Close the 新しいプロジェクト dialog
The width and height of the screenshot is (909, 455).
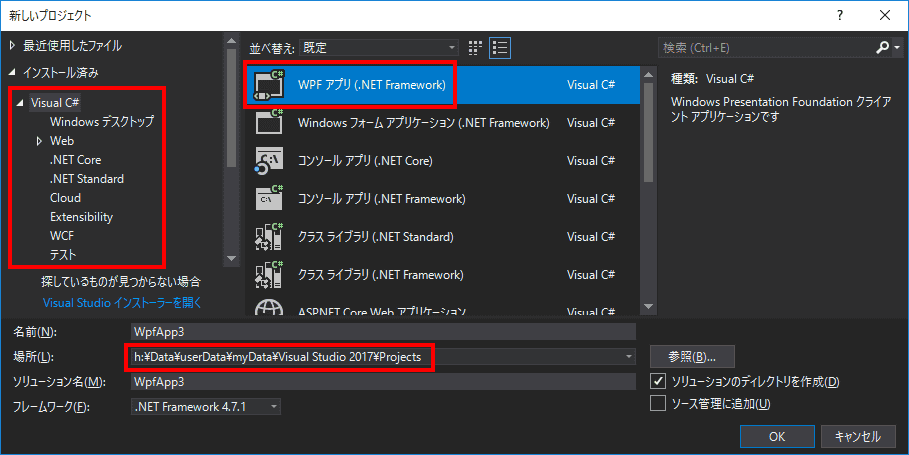pyautogui.click(x=885, y=16)
